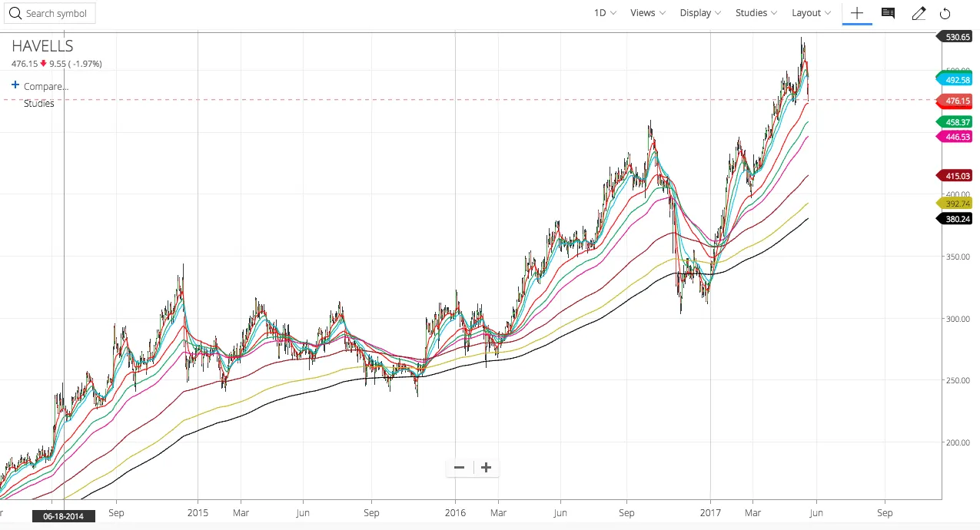This screenshot has width=980, height=530.
Task: Expand the Views dropdown menu
Action: point(646,12)
